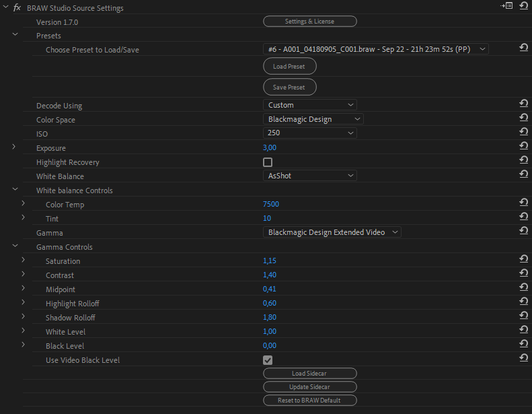Reset the Exposure parameter value

[x=523, y=147]
